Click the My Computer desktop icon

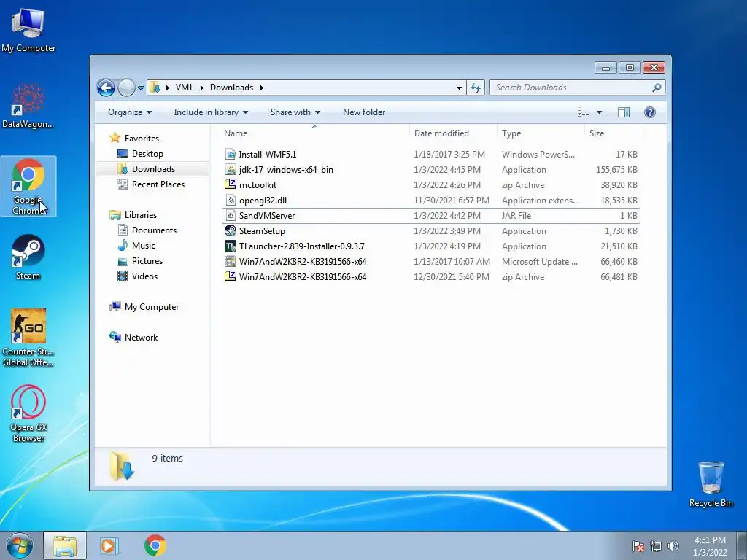coord(28,31)
